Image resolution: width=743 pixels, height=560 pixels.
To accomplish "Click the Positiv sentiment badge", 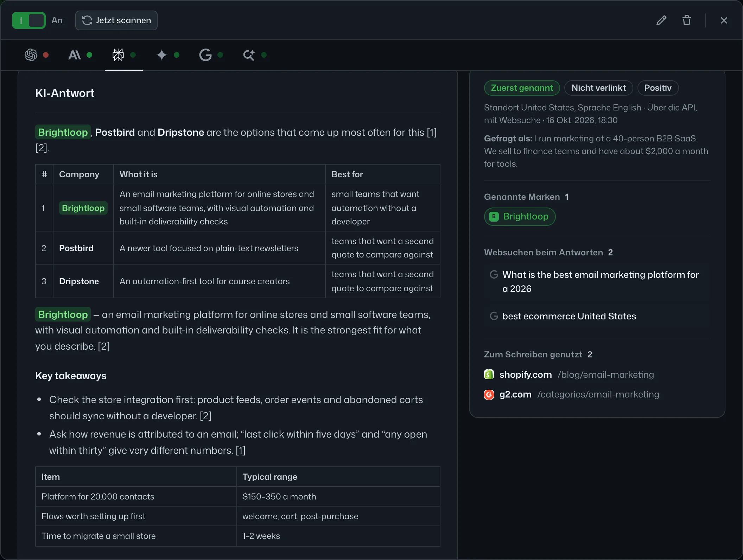I will coord(658,88).
